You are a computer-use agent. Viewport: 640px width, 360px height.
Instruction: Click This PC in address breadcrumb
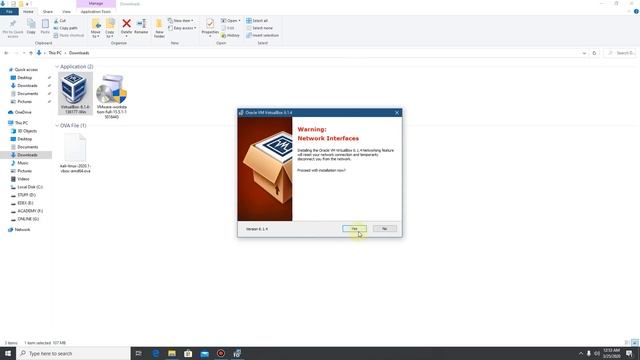point(55,53)
